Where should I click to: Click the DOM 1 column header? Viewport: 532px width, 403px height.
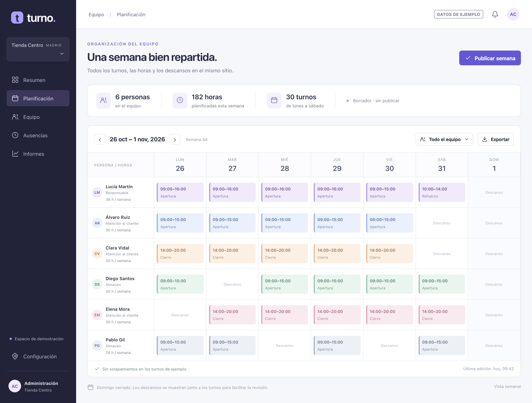pos(494,165)
